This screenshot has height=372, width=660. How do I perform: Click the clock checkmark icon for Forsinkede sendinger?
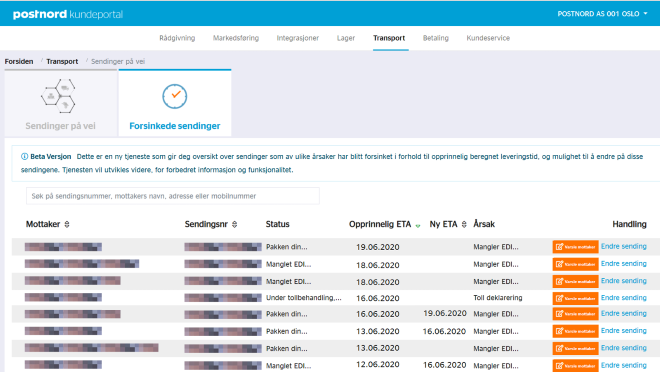[175, 96]
